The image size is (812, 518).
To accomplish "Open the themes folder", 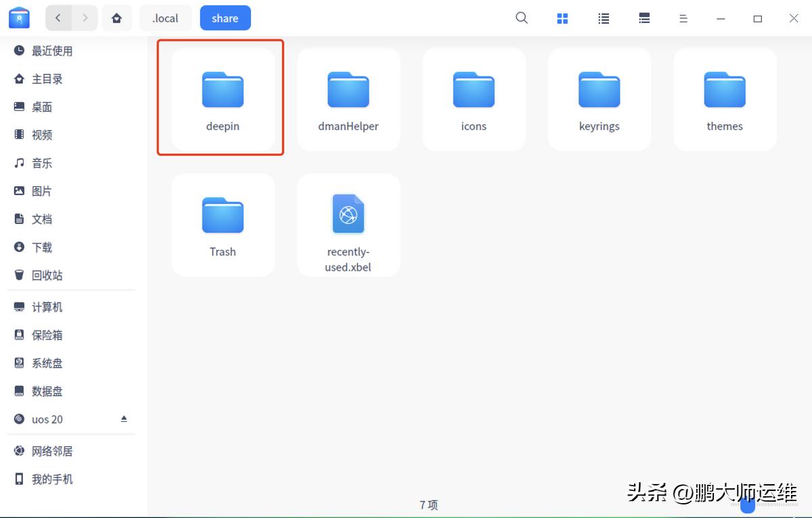I will (725, 98).
